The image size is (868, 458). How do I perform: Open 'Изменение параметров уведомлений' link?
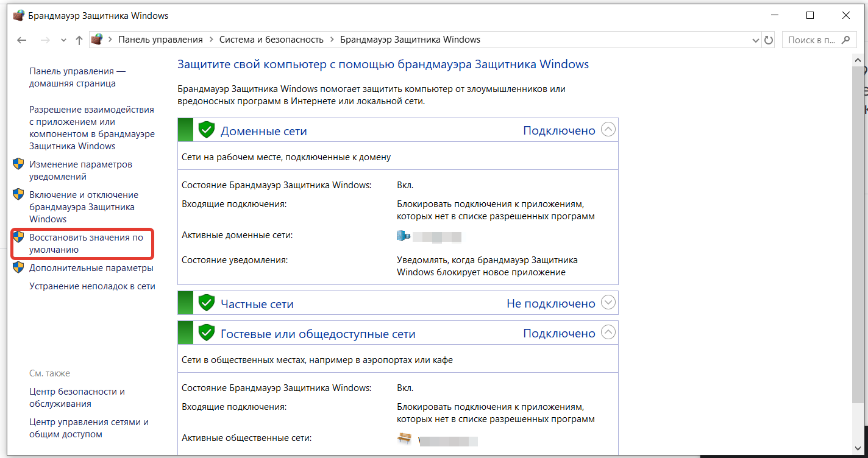point(80,171)
